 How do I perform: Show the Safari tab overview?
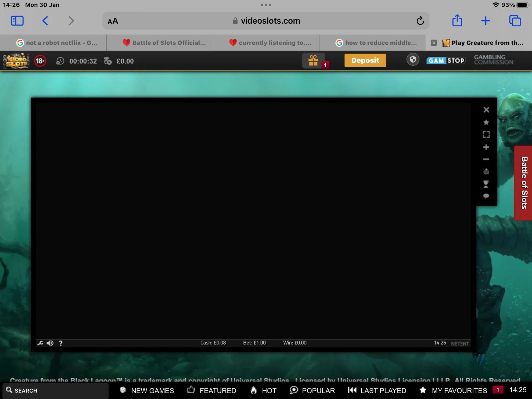pos(515,21)
